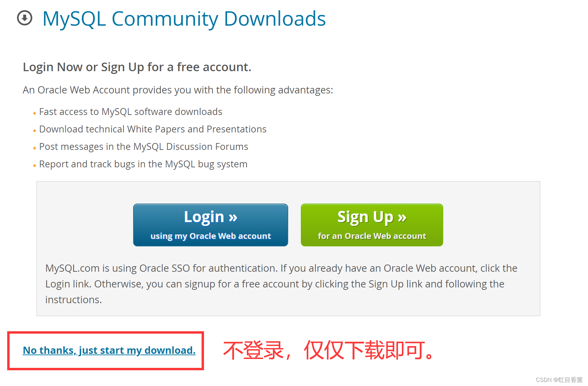The width and height of the screenshot is (588, 386).
Task: Click the Oracle SSO authentication paragraph
Action: [281, 284]
